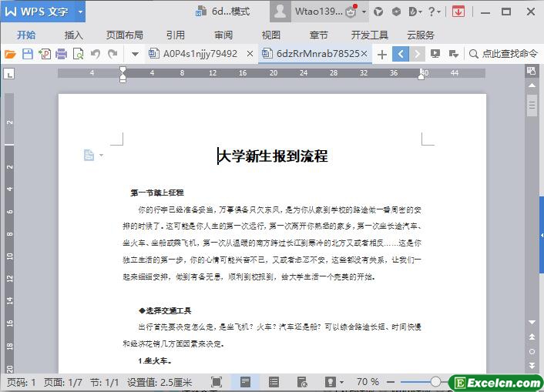This screenshot has width=544, height=392.
Task: Click the scroll up arrow
Action: pos(532,85)
